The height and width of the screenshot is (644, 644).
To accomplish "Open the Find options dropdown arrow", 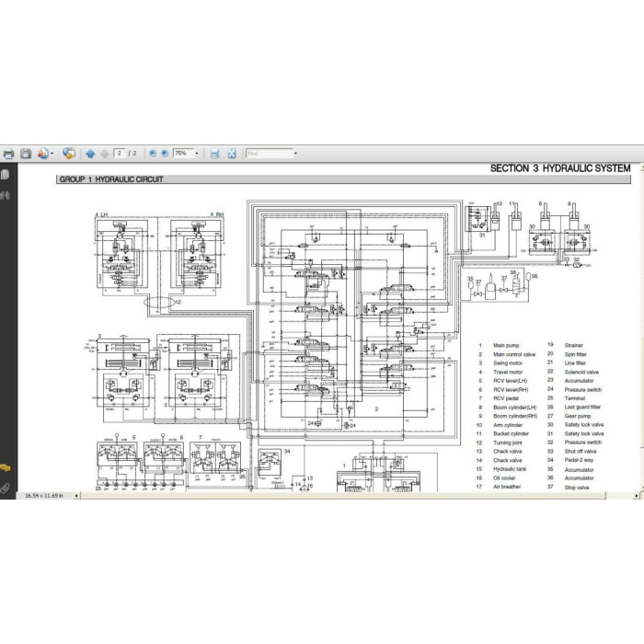I will tap(295, 154).
